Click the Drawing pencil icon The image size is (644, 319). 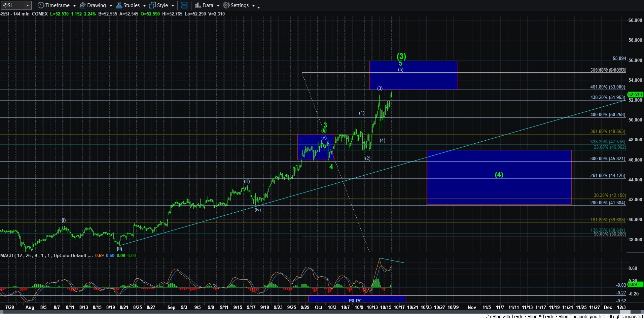coord(82,5)
